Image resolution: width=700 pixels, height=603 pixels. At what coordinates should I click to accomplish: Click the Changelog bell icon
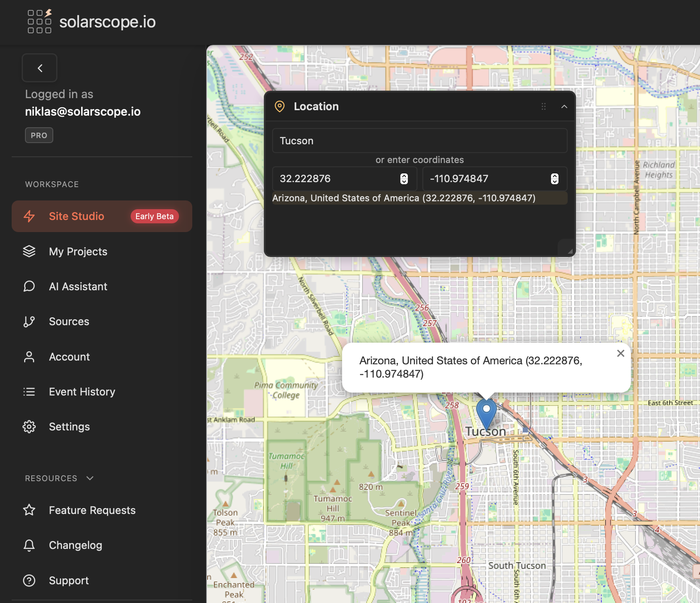(x=29, y=545)
